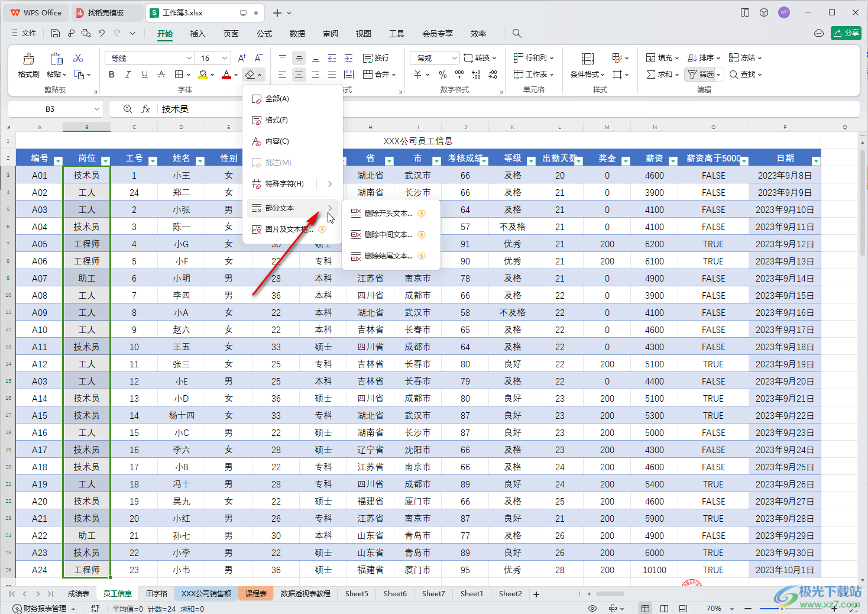Click the Conditional Formatting (条件格式) icon
868x614 pixels.
coord(587,59)
